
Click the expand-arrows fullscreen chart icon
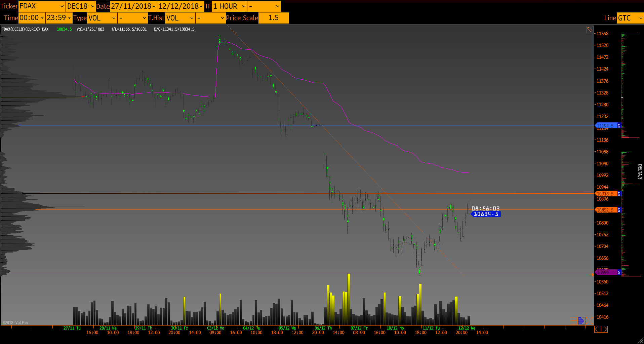click(590, 321)
